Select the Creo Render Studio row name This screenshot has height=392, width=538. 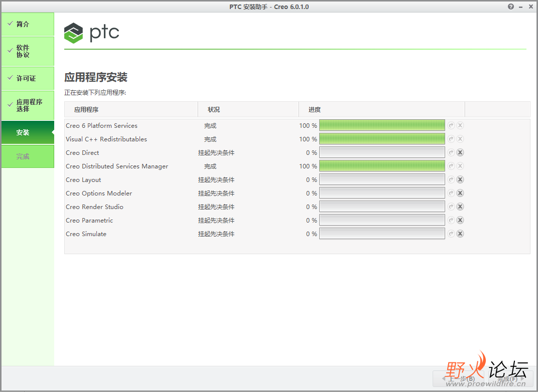tap(94, 207)
